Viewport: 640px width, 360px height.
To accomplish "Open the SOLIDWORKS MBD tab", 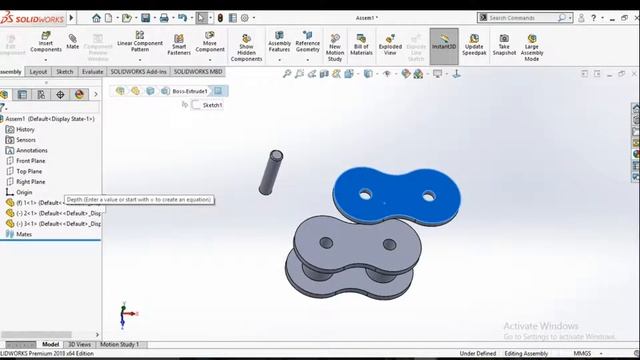I will click(198, 71).
